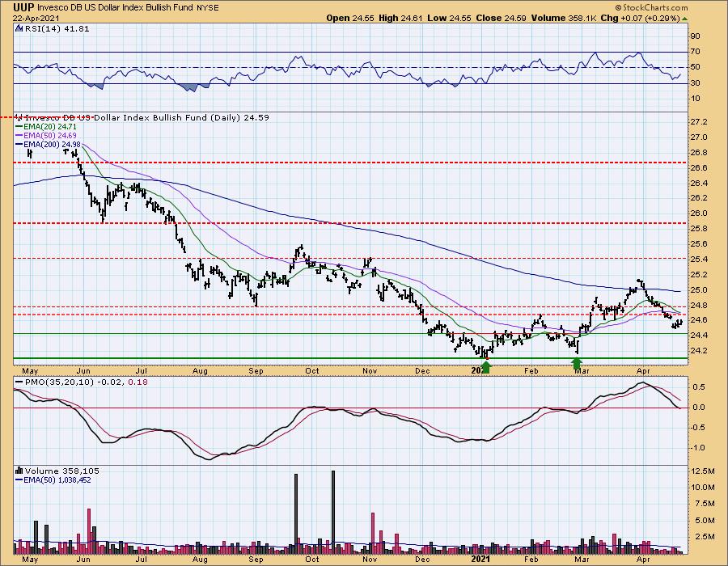Click the Oct label on the price panel axis
This screenshot has width=728, height=566.
312,371
